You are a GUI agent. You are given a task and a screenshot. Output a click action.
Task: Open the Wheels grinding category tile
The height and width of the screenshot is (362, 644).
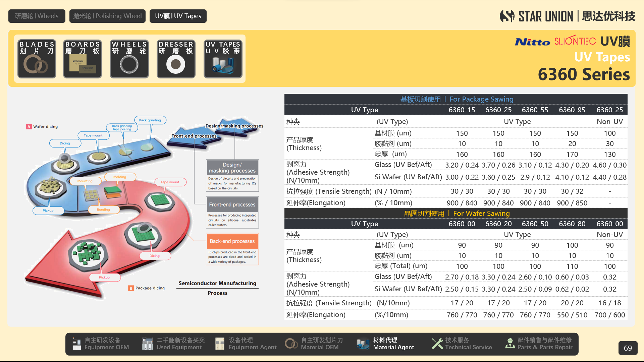pyautogui.click(x=129, y=59)
